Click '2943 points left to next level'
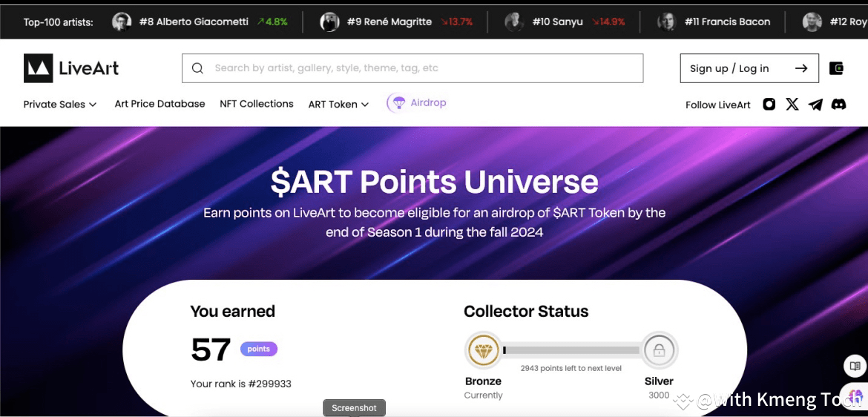Viewport: 868px width, 417px height. coord(571,368)
